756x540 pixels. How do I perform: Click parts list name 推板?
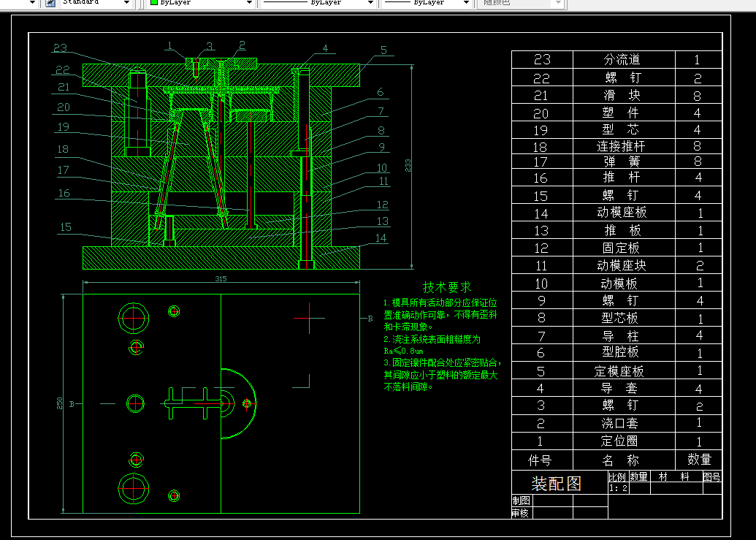[x=622, y=230]
